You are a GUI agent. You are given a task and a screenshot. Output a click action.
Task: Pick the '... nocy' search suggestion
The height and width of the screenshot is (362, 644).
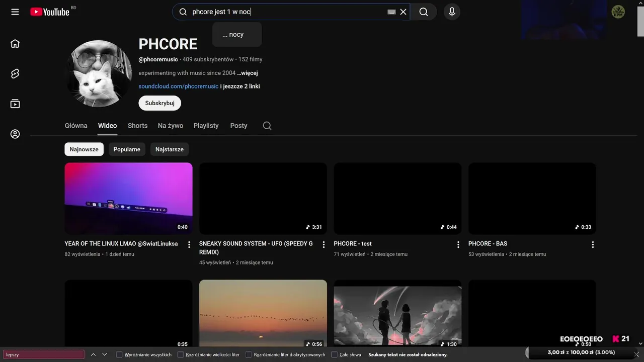[237, 34]
